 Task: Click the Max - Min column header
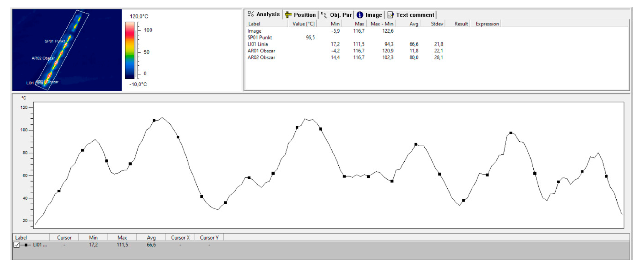(382, 24)
